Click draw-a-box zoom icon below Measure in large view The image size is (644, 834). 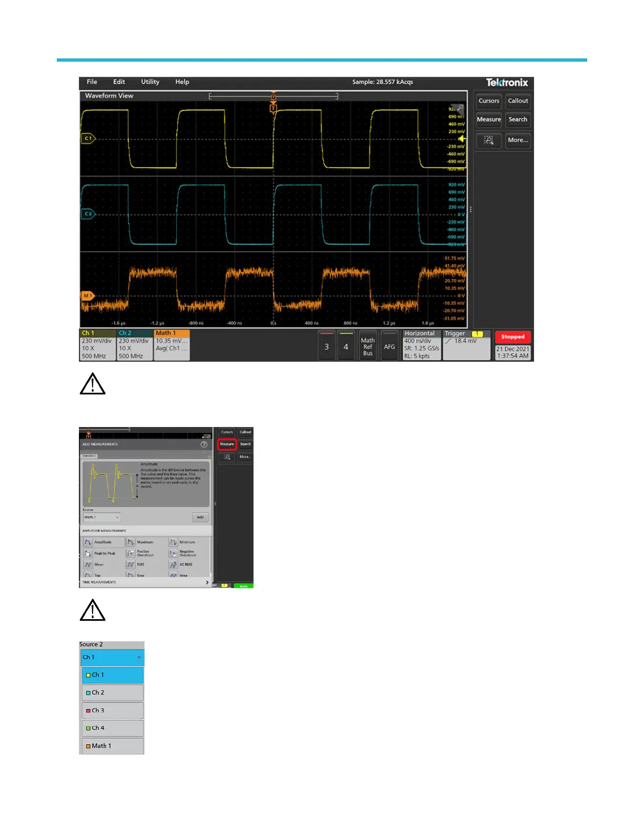click(489, 140)
